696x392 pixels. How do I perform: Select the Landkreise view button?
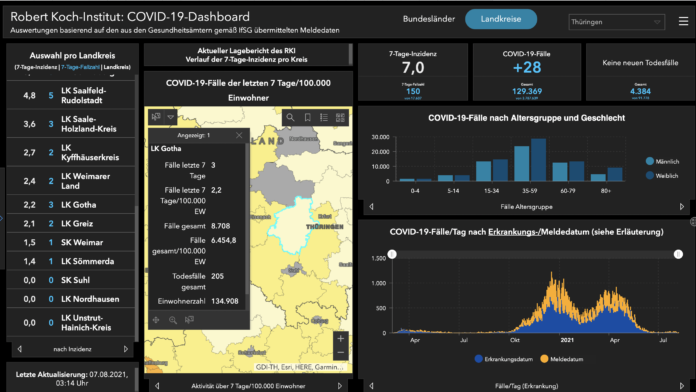[501, 19]
